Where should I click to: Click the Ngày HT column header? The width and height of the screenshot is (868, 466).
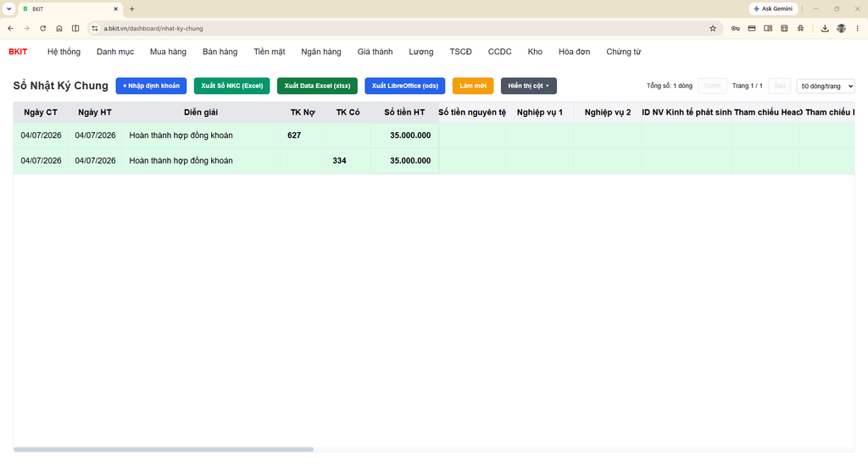pos(95,113)
